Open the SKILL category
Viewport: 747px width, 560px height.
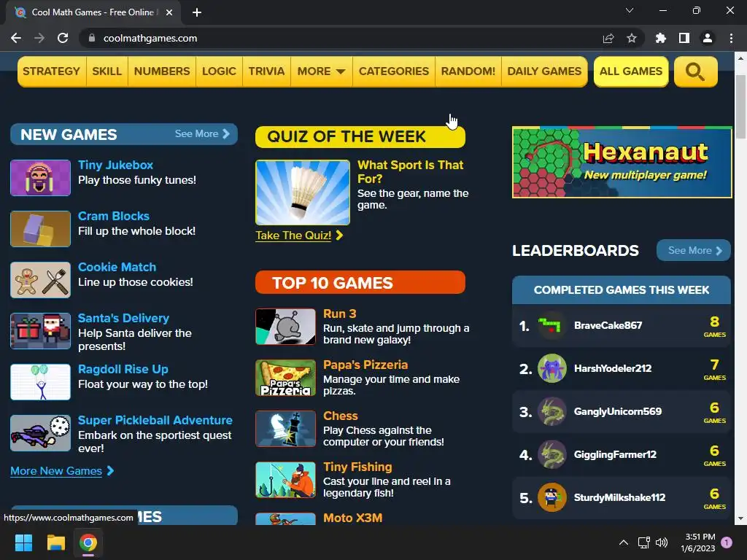coord(107,71)
